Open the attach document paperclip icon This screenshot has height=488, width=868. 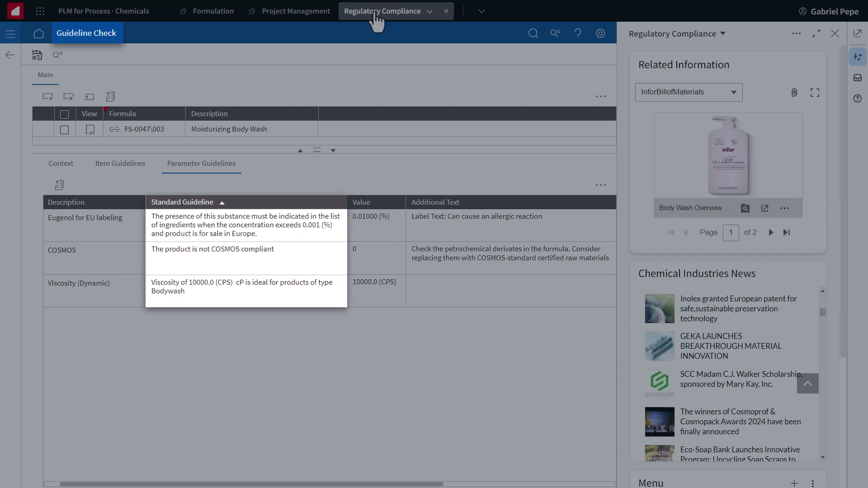click(795, 92)
